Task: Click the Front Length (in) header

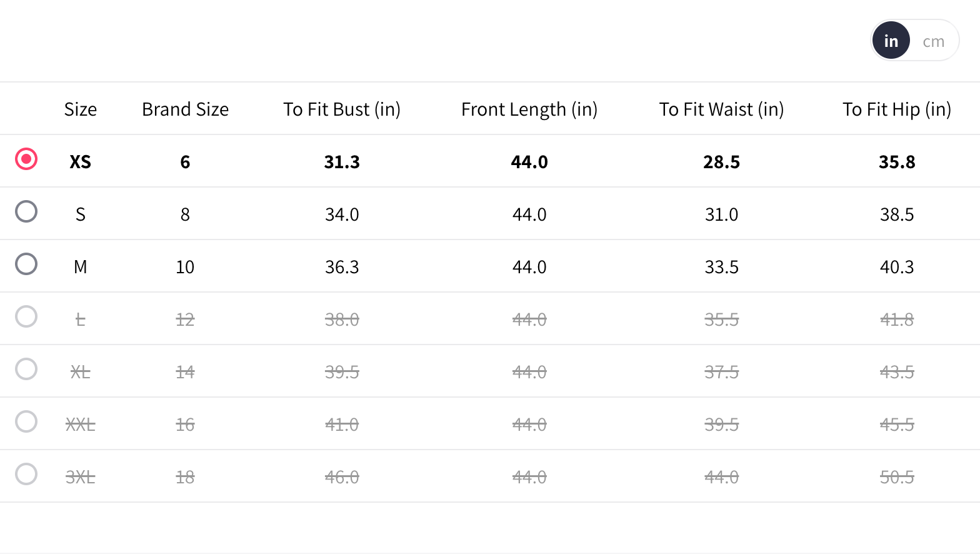Action: point(529,109)
